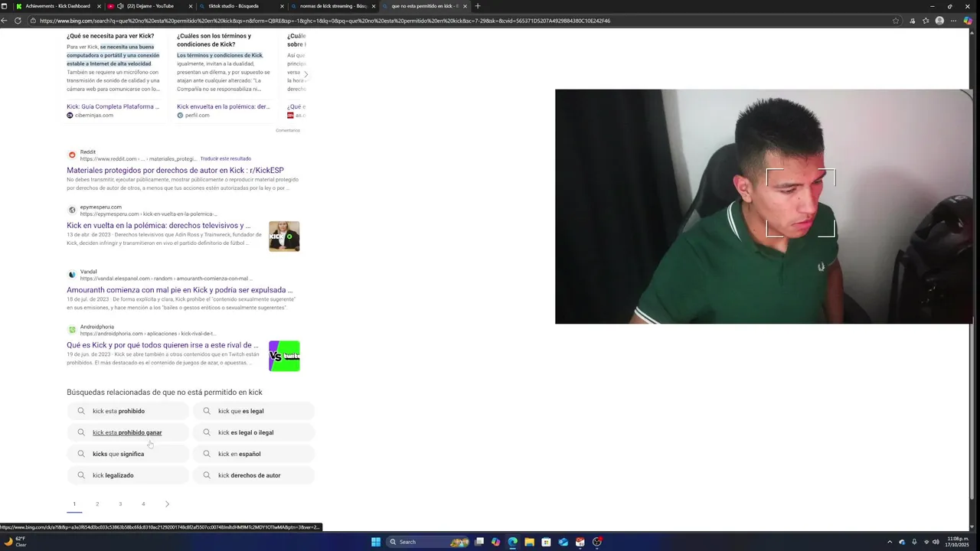Open cibeminjas.com source link
The height and width of the screenshot is (551, 980).
[93, 115]
